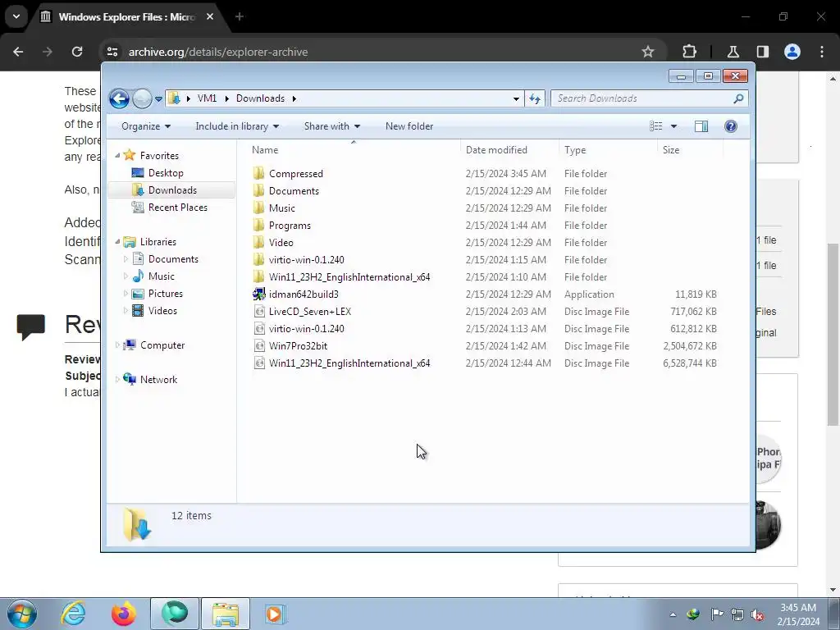840x630 pixels.
Task: Select the Videos library
Action: point(162,311)
